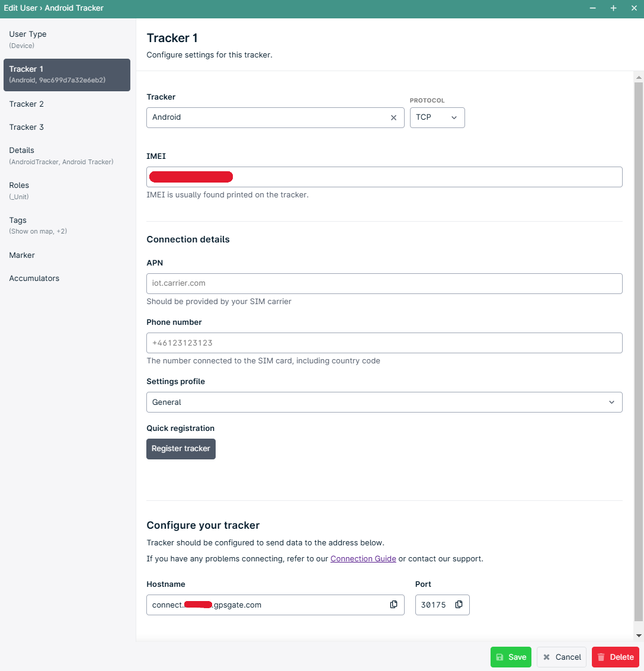This screenshot has height=671, width=644.
Task: Copy the hostname to clipboard
Action: [393, 604]
